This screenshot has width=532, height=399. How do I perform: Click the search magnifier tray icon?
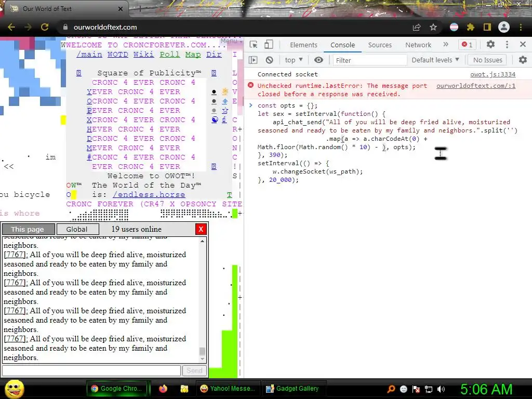coord(391,389)
